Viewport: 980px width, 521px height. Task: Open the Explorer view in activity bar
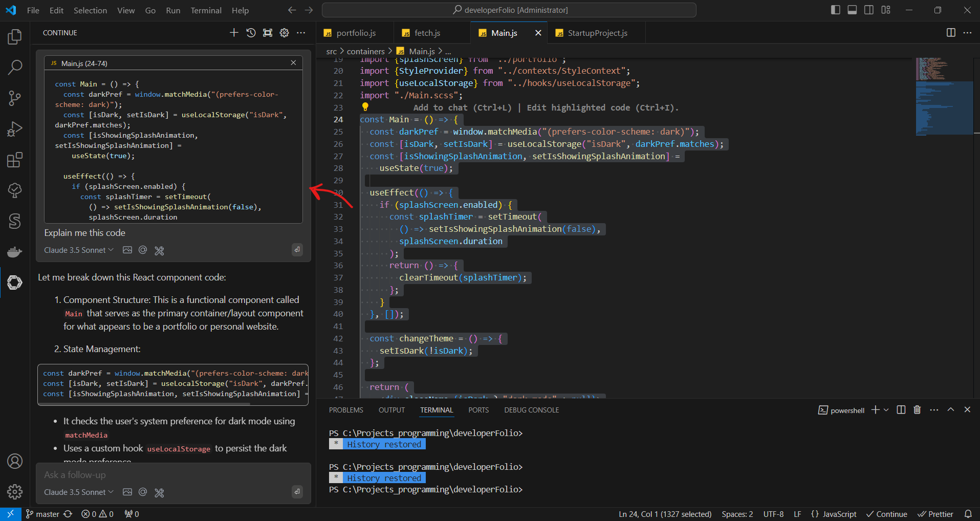point(15,36)
